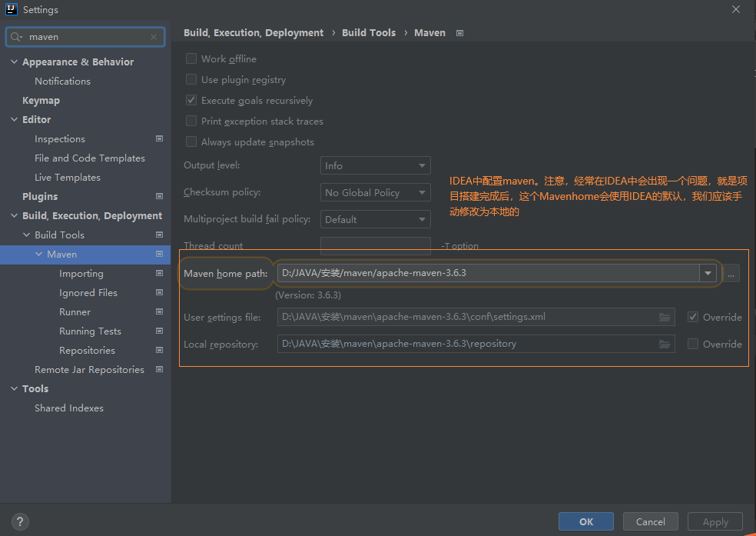Check Override for Local repository

(x=693, y=344)
